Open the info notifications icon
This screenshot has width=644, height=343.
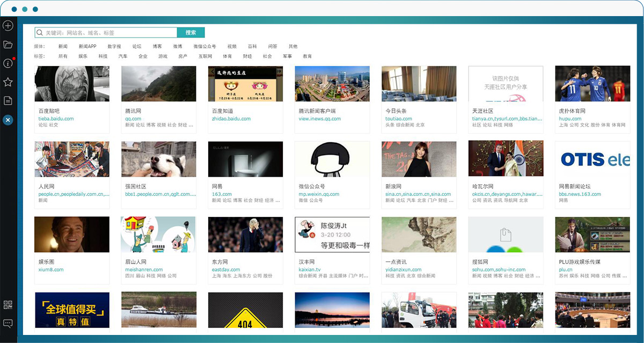tap(8, 63)
